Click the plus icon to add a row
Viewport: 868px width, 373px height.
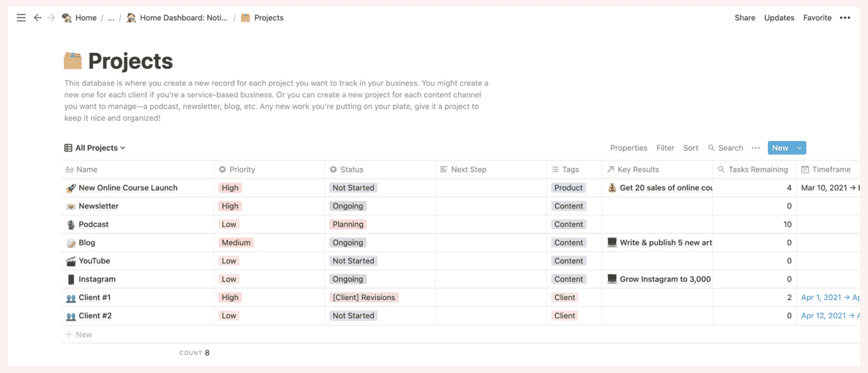coord(68,335)
